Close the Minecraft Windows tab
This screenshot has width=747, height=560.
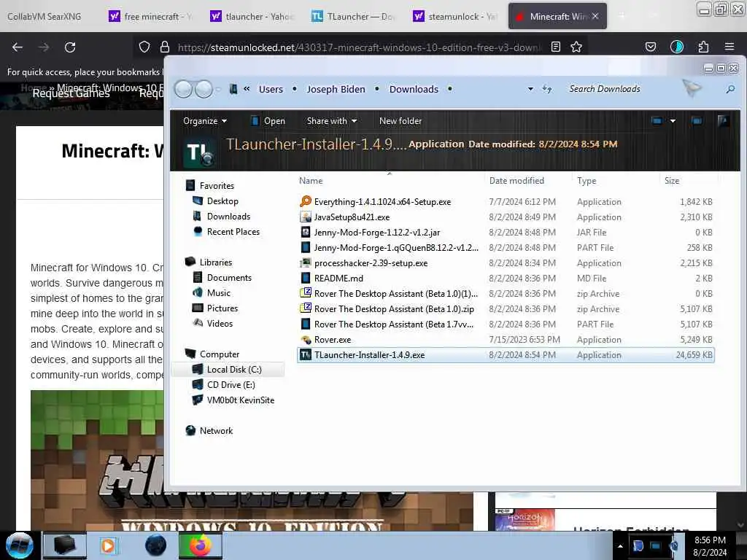click(x=595, y=16)
